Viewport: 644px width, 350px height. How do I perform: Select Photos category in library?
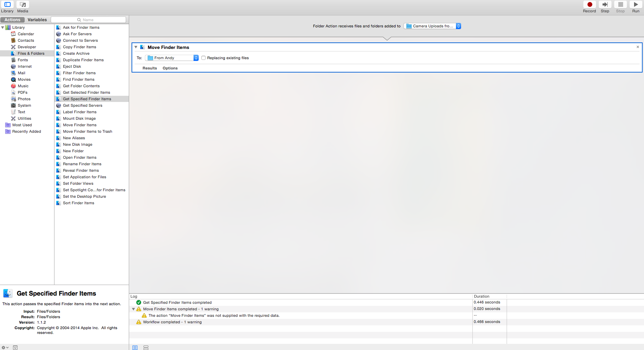24,99
